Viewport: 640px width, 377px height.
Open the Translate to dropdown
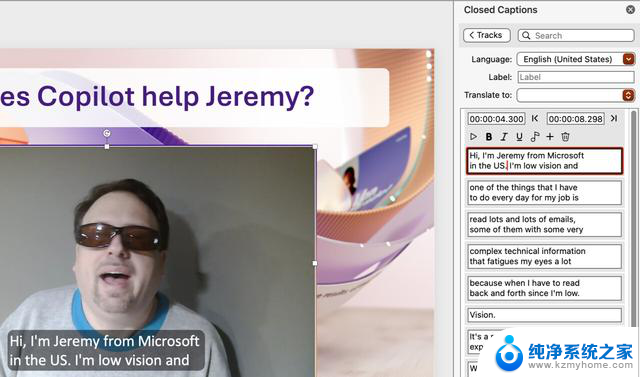[629, 95]
